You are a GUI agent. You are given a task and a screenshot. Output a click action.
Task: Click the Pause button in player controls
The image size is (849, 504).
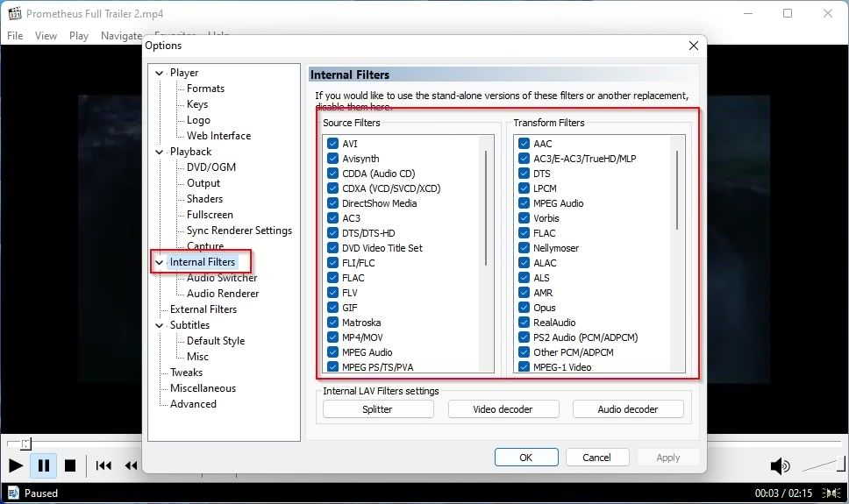(44, 465)
